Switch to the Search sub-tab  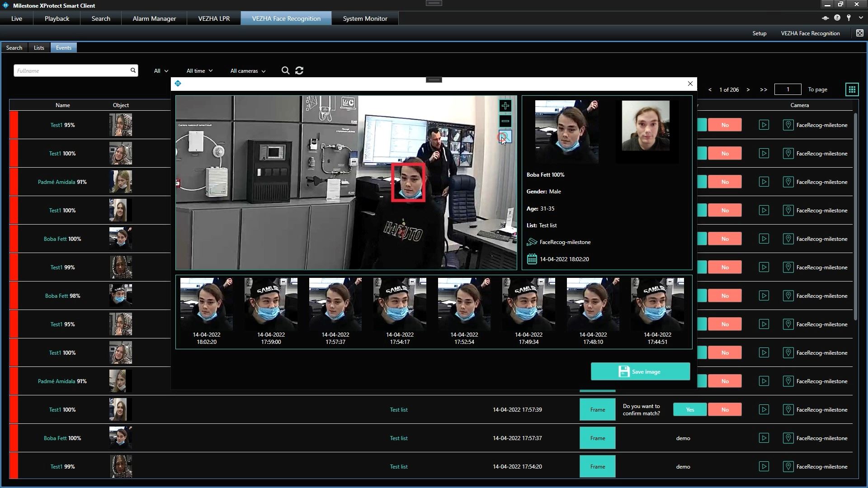click(14, 47)
